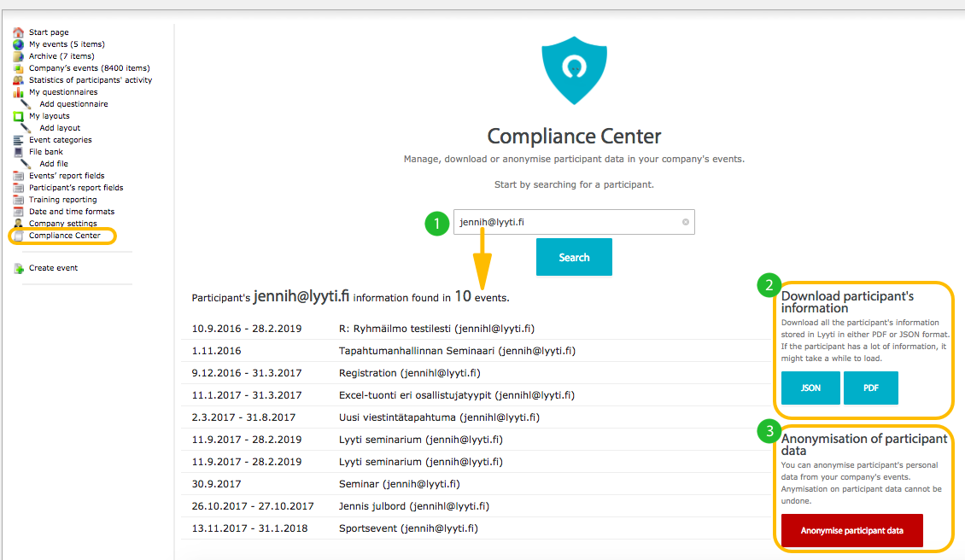The width and height of the screenshot is (965, 560).
Task: Click the Add file pencil icon
Action: coord(26,164)
